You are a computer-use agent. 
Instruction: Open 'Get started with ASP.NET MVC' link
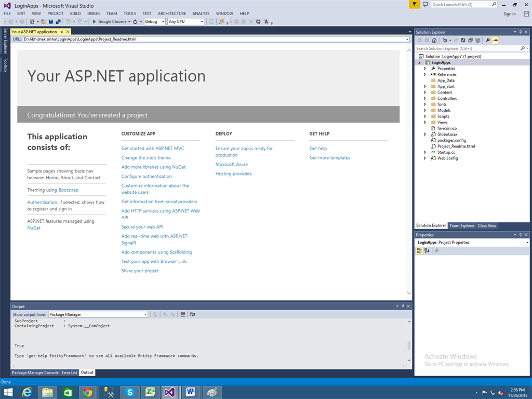tap(153, 149)
